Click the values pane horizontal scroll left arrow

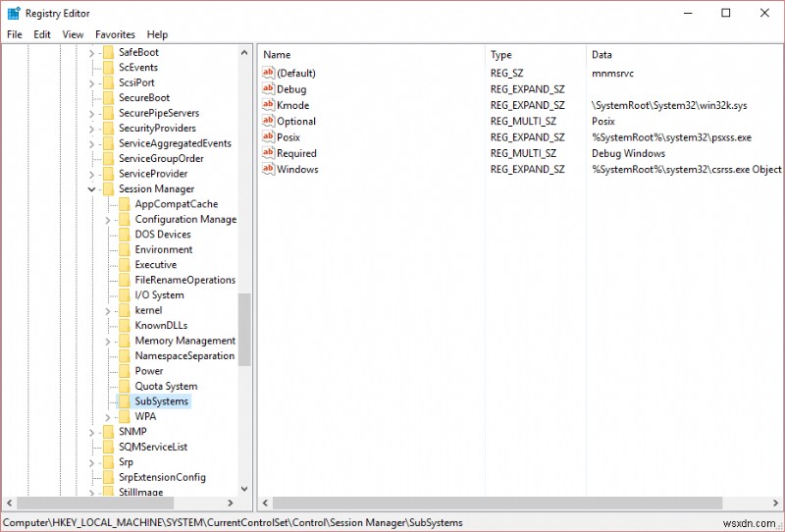pyautogui.click(x=265, y=503)
